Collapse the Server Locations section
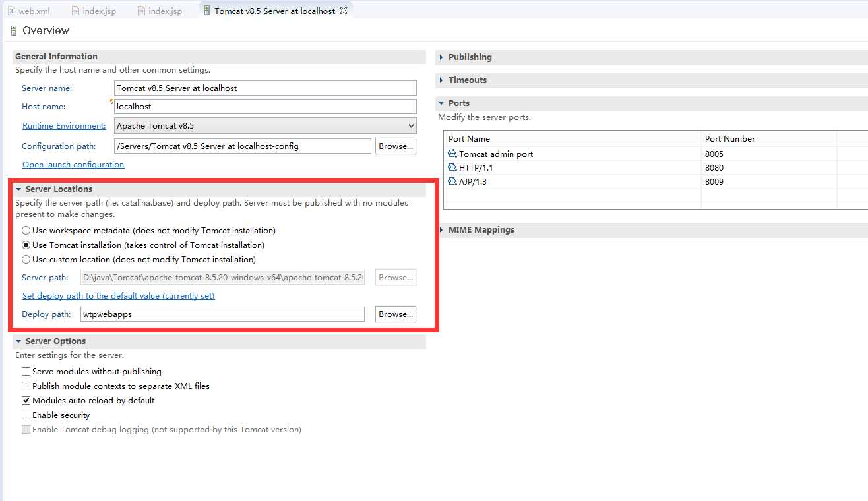Viewport: 868px width, 501px height. tap(19, 189)
